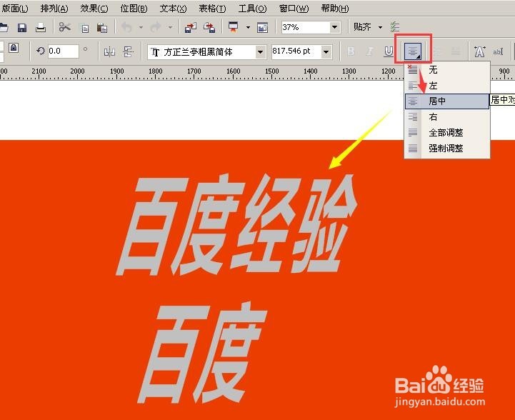Click the Cut scissors icon
Viewport: 515px width, 420px height.
click(65, 27)
